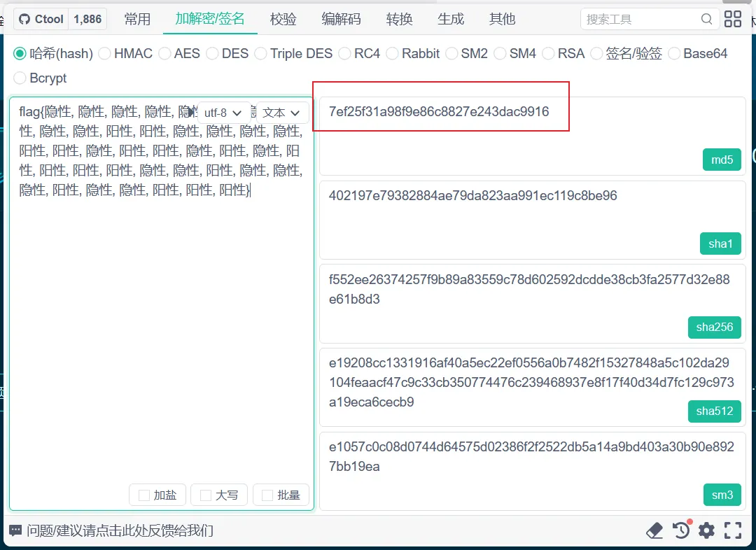Viewport: 756px width, 550px height.
Task: Click the md5 result button
Action: pos(722,160)
